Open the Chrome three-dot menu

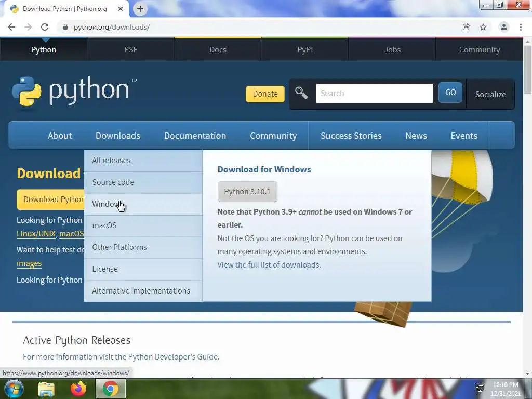pyautogui.click(x=521, y=27)
